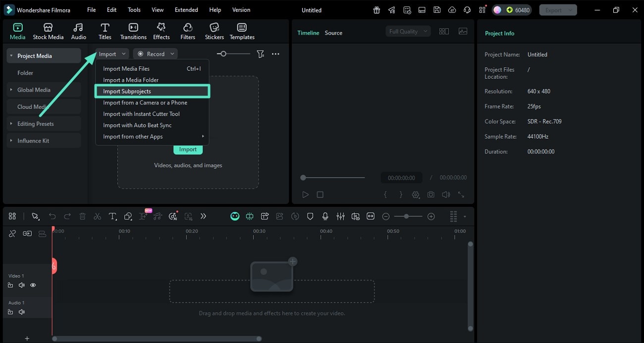This screenshot has width=644, height=343.
Task: Switch to the Source tab above the preview
Action: click(333, 33)
